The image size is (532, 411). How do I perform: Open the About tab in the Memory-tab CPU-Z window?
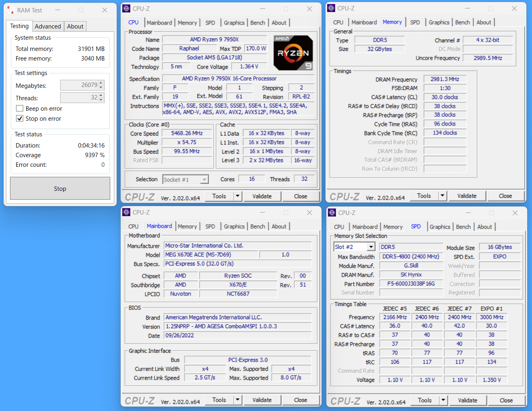tap(483, 22)
